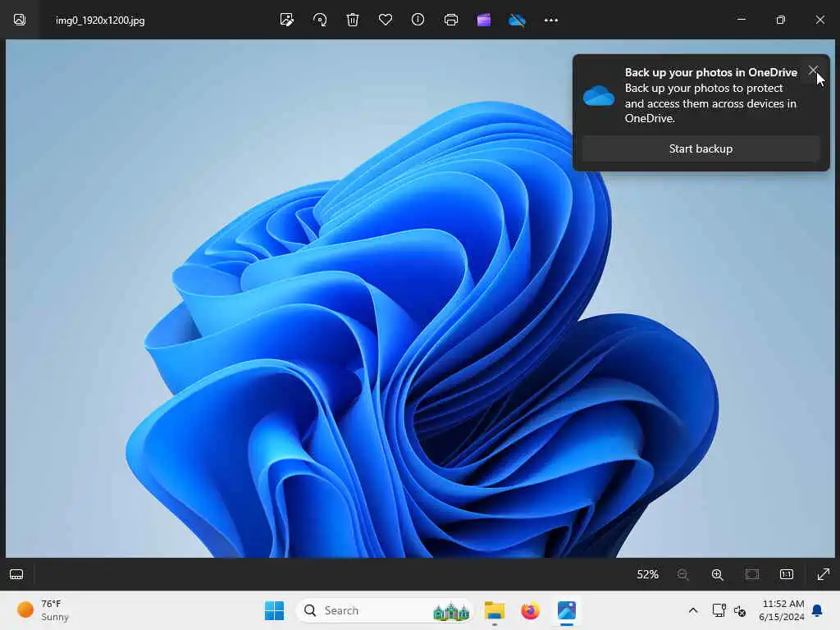This screenshot has width=840, height=630.
Task: Click the displayed blue bloom wallpaper image
Action: pos(420,299)
